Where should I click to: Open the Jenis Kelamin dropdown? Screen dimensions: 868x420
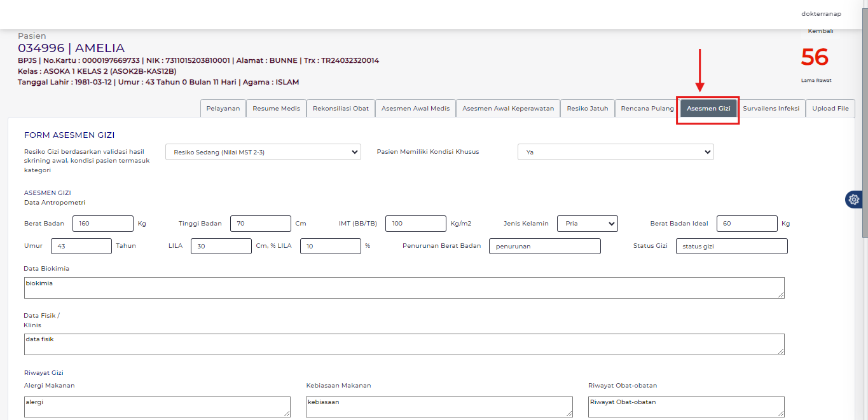tap(587, 224)
